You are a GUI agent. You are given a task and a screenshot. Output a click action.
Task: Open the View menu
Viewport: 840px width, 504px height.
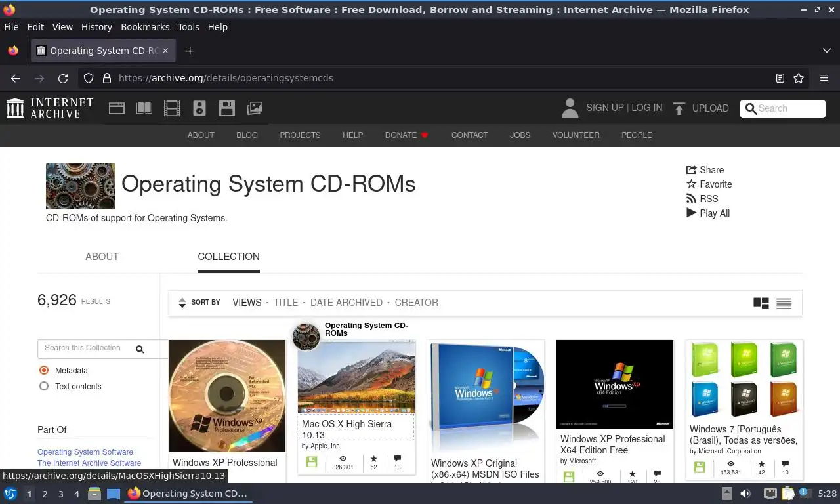62,27
